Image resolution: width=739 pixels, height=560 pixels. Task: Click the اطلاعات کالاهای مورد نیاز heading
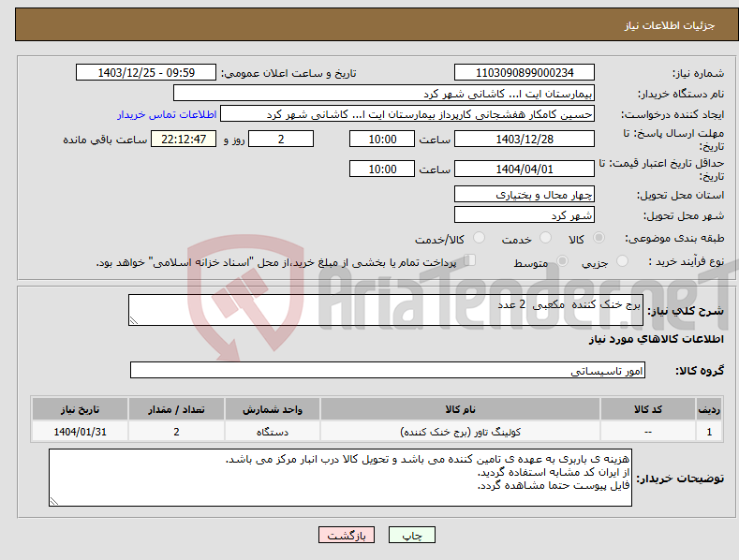656,339
